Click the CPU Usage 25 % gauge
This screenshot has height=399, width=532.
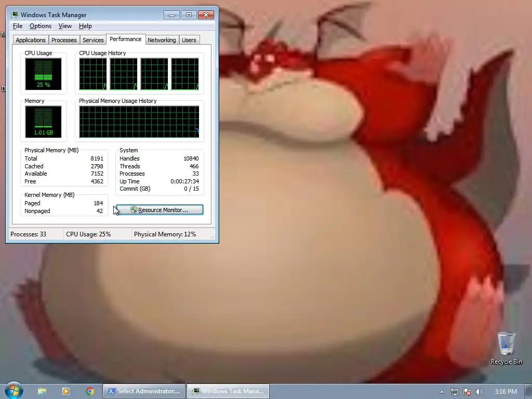point(43,74)
